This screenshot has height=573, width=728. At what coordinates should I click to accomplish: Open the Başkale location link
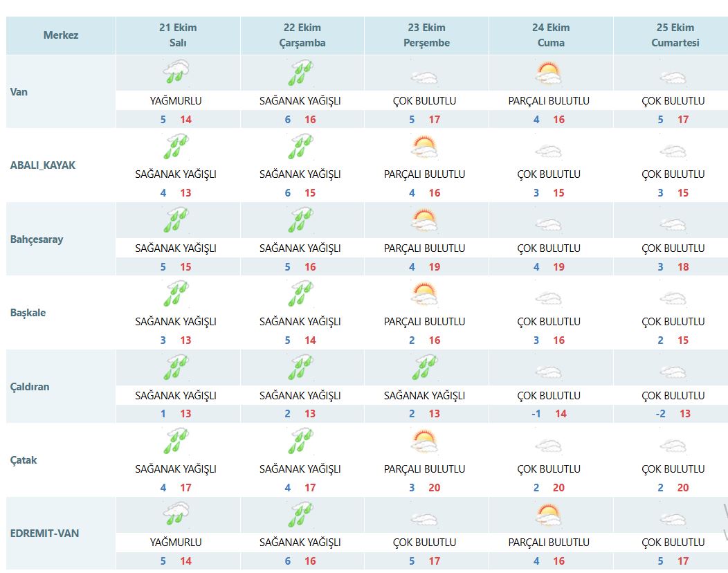(x=28, y=313)
